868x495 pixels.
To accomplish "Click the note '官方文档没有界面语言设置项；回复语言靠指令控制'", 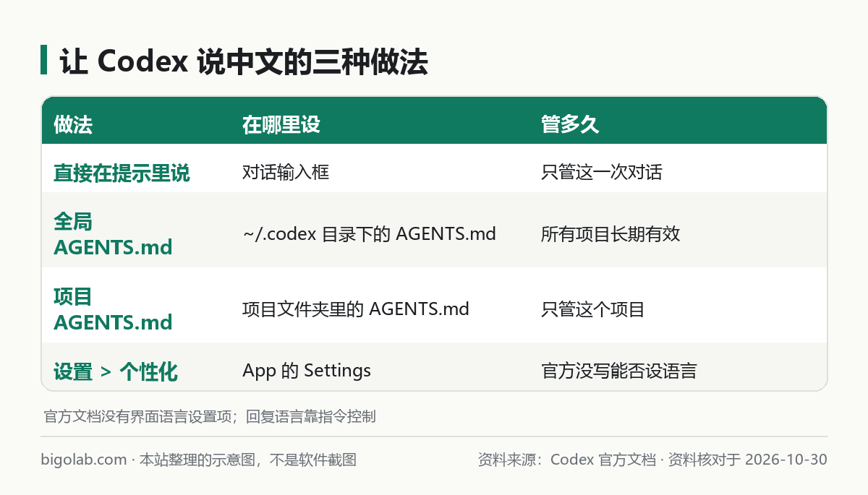I will 210,416.
